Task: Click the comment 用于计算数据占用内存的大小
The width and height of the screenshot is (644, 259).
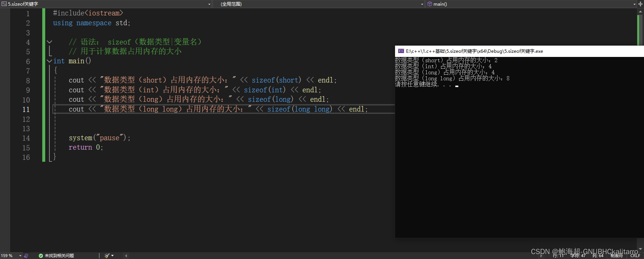Action: coord(131,51)
